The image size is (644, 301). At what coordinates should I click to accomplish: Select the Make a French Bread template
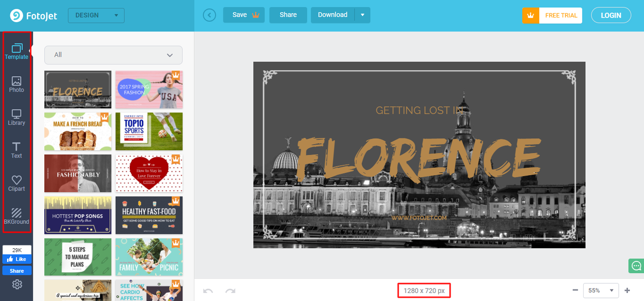[78, 131]
